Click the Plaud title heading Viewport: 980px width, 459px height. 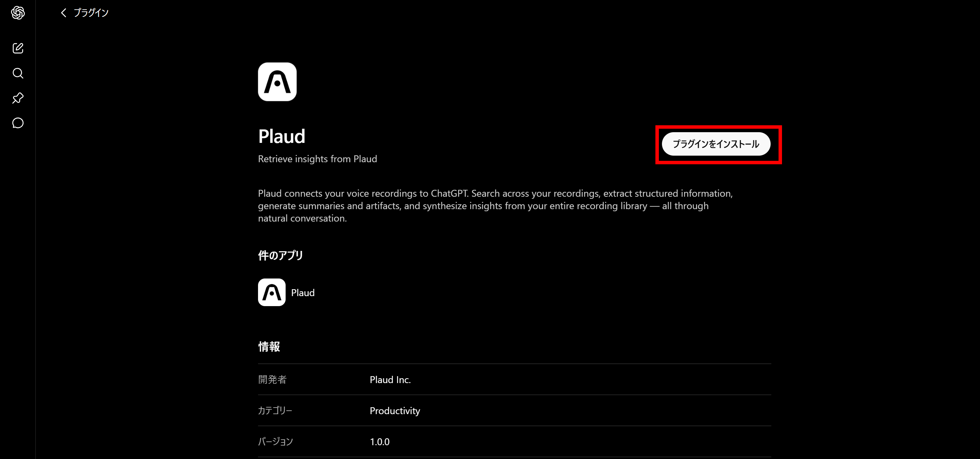(x=281, y=136)
